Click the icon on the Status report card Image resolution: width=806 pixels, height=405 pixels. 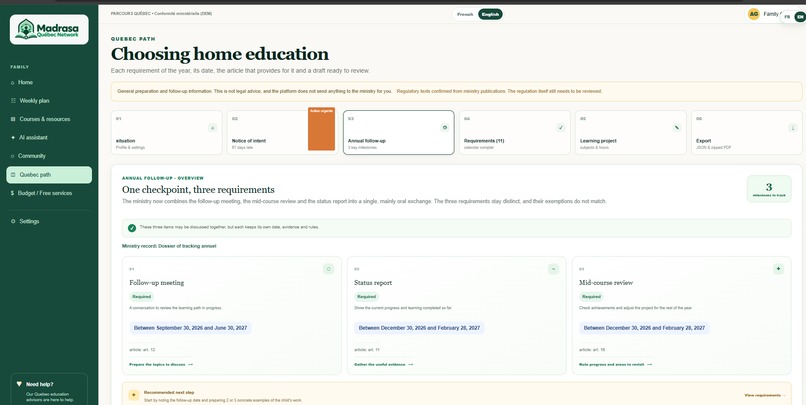pos(553,269)
